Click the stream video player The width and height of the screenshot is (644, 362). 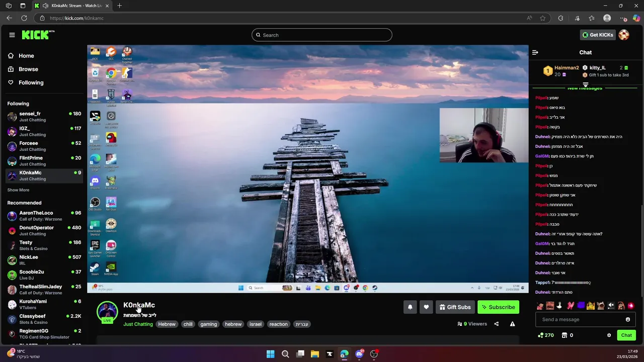click(x=307, y=169)
